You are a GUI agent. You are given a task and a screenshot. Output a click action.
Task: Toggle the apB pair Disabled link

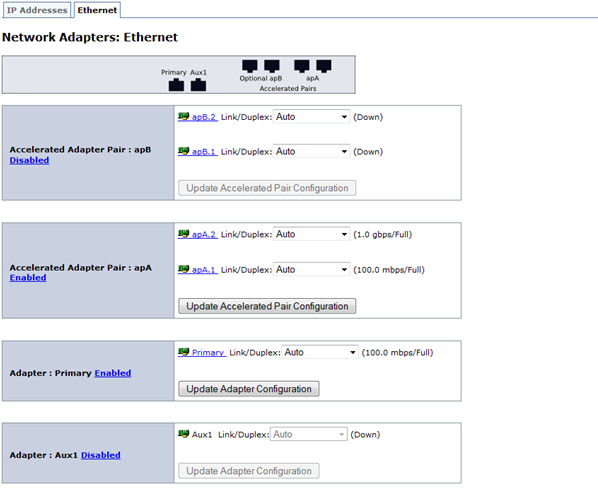(29, 160)
